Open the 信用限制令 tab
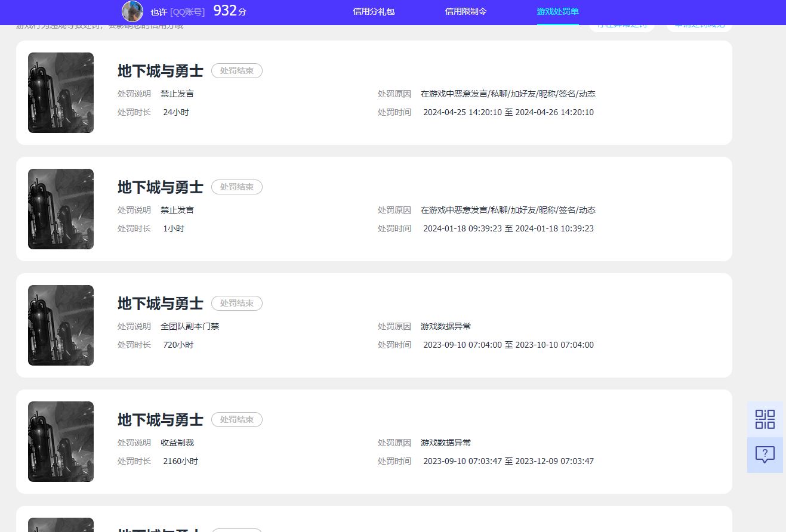 pos(466,11)
